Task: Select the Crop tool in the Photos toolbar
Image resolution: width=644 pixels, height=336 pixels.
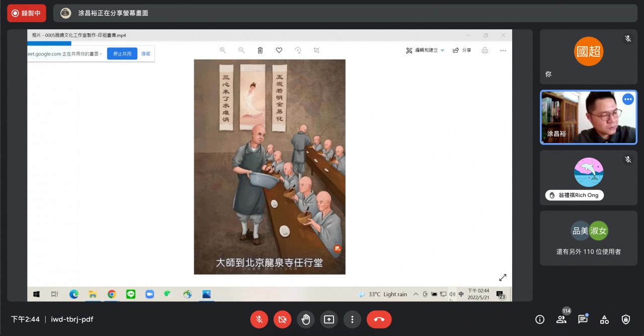Action: pos(316,50)
